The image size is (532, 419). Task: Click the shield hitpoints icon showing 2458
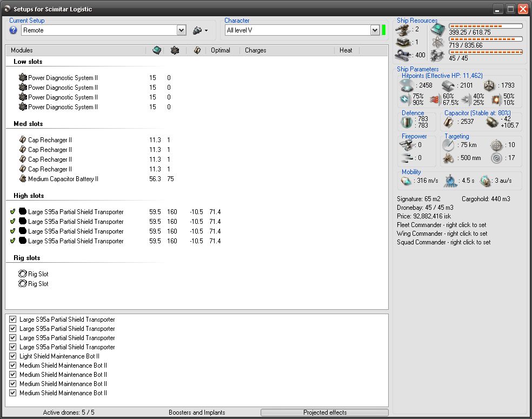coord(407,85)
